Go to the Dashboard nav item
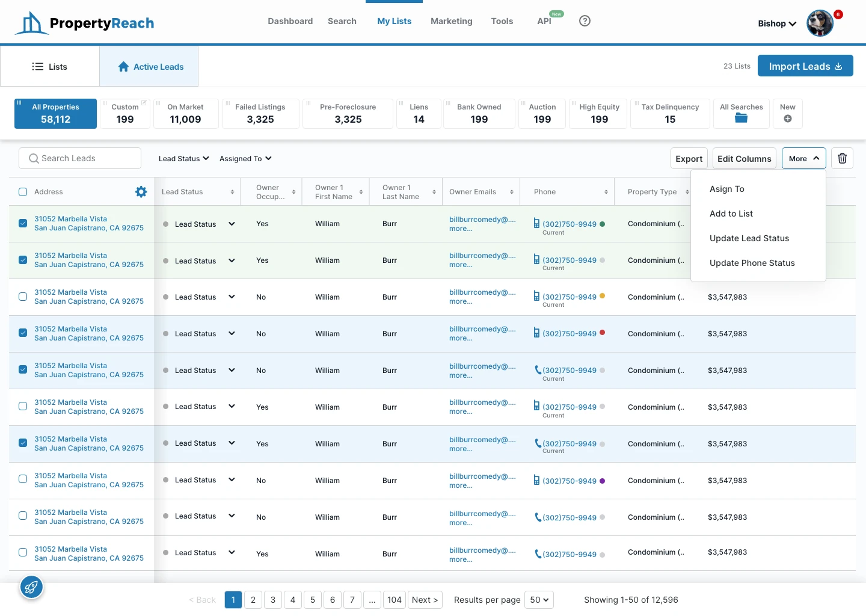This screenshot has height=616, width=866. (290, 21)
